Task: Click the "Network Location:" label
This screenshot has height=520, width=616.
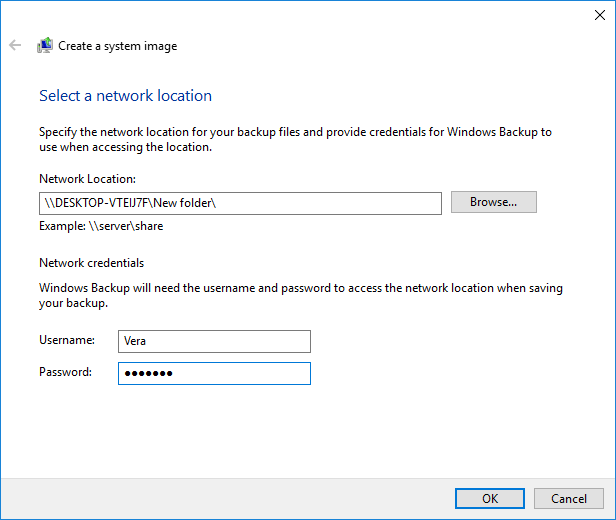Action: [87, 179]
